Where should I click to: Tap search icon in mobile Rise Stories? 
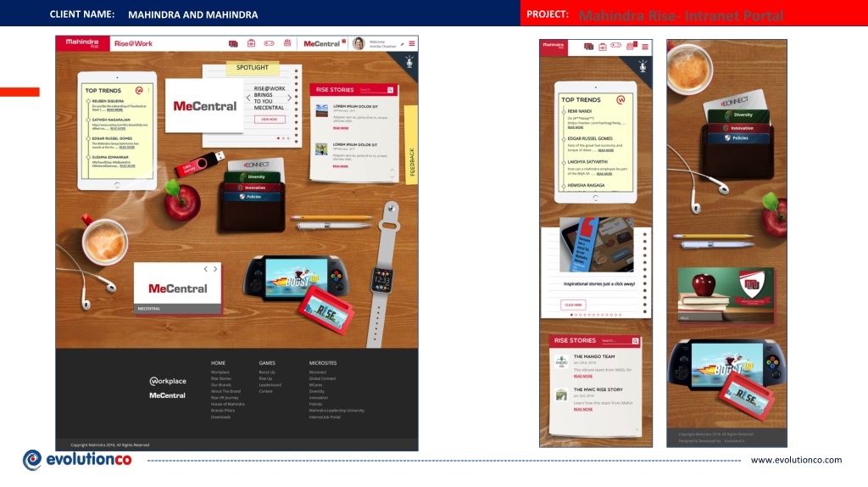pos(635,341)
